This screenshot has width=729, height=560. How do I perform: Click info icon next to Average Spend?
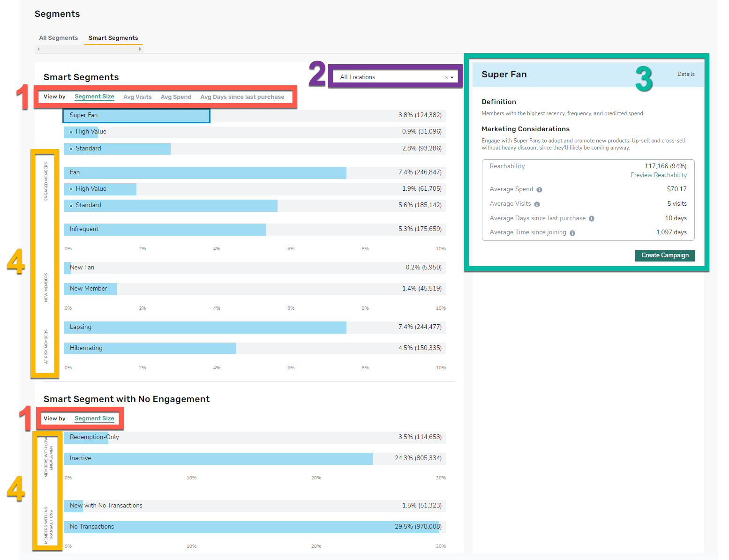pos(539,190)
